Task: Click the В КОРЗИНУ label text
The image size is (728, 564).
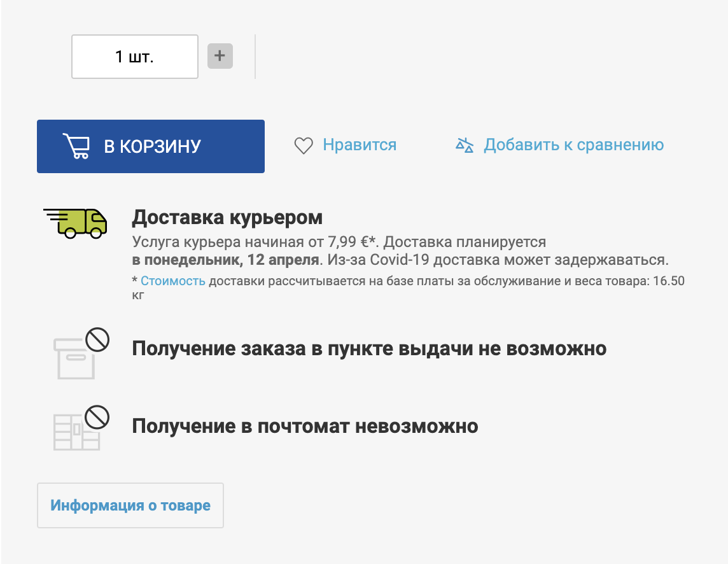Action: coord(152,146)
